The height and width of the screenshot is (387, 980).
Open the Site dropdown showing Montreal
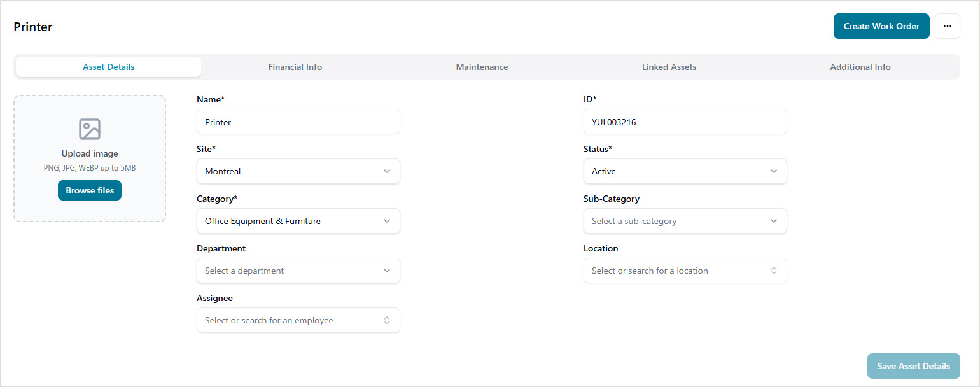click(298, 171)
